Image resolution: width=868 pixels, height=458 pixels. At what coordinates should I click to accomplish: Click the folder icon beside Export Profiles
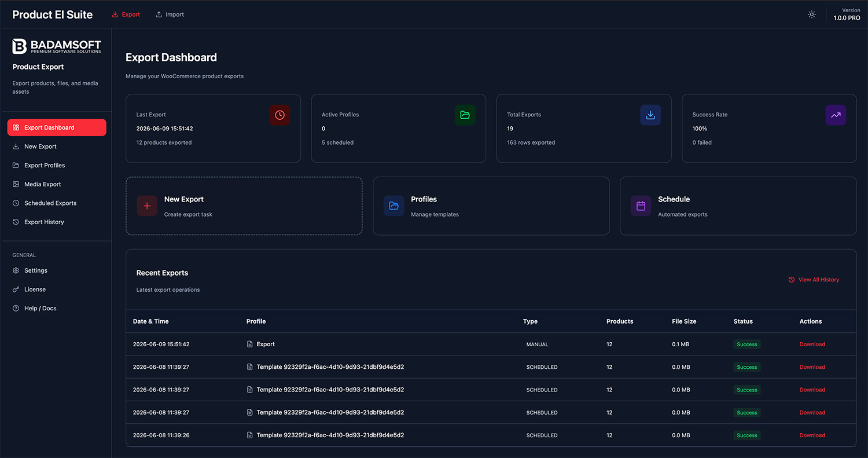click(16, 166)
